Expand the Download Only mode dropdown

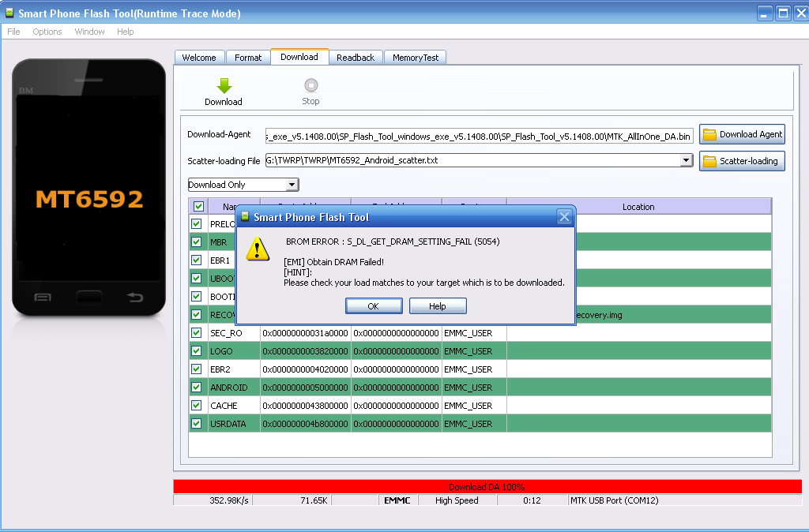(x=292, y=185)
